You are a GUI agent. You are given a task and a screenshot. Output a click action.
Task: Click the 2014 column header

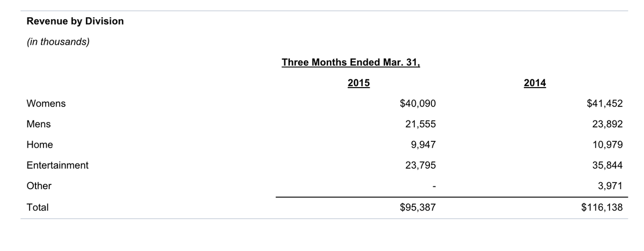coord(535,83)
